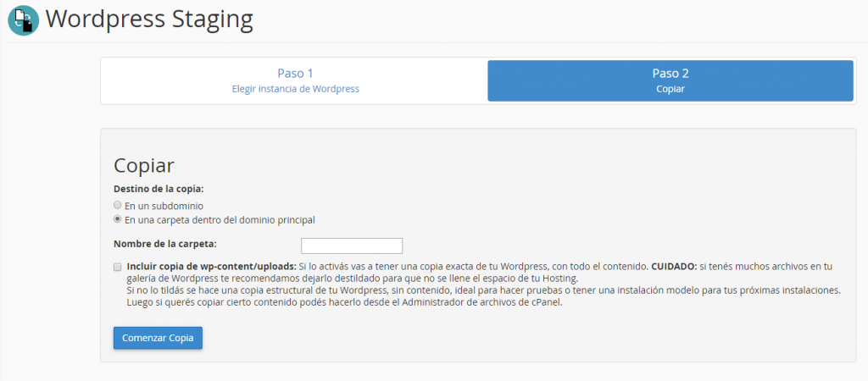Go back to Paso 1 tab
Screen dimensions: 868x381
(295, 80)
